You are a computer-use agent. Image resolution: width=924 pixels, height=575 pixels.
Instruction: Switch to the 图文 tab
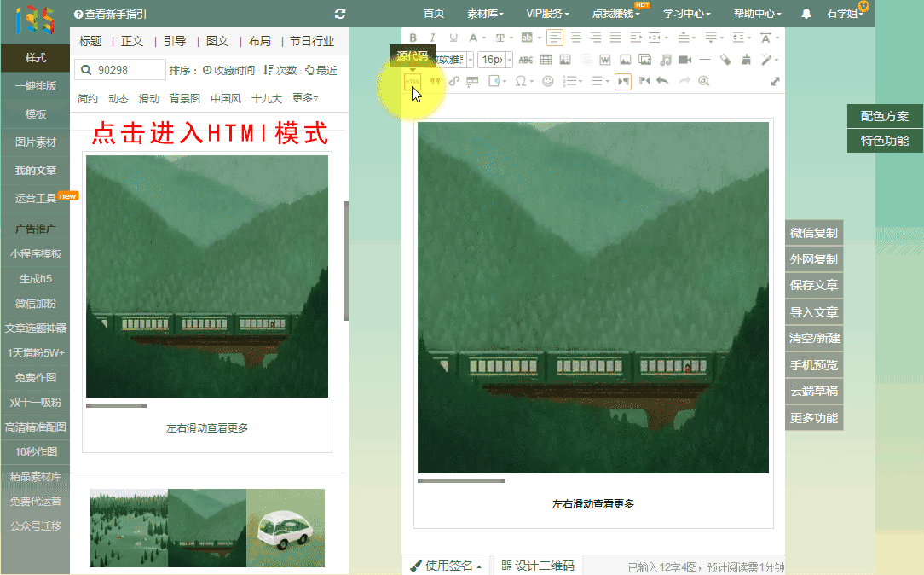[x=217, y=41]
